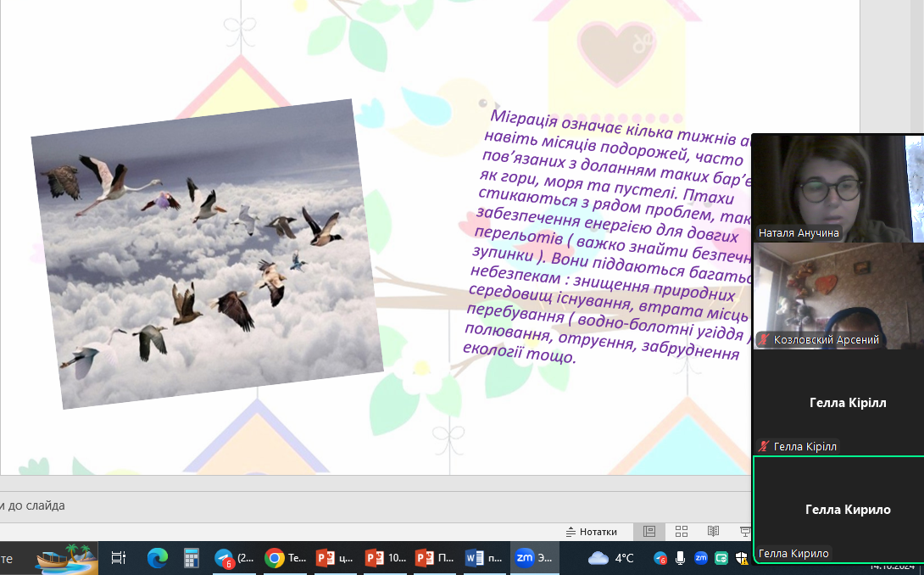
Task: Open the Zoom app on the taskbar
Action: coord(534,557)
